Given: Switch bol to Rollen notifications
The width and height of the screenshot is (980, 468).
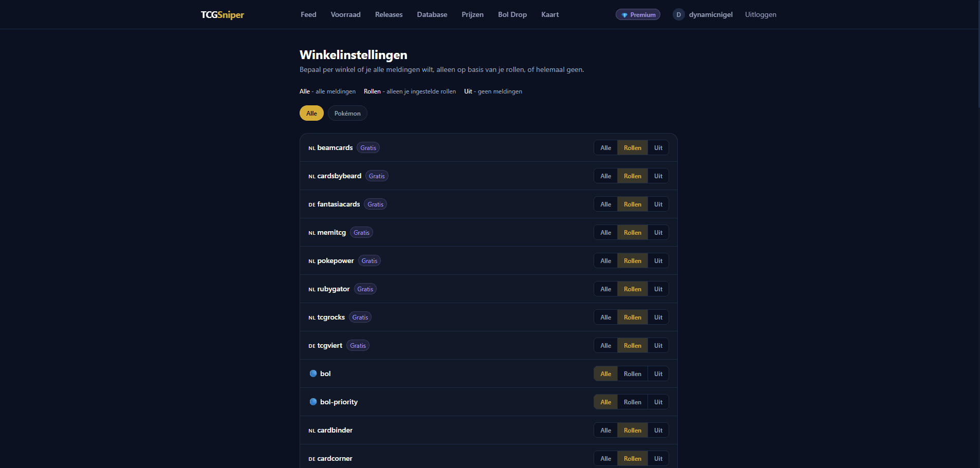Looking at the screenshot, I should (632, 374).
